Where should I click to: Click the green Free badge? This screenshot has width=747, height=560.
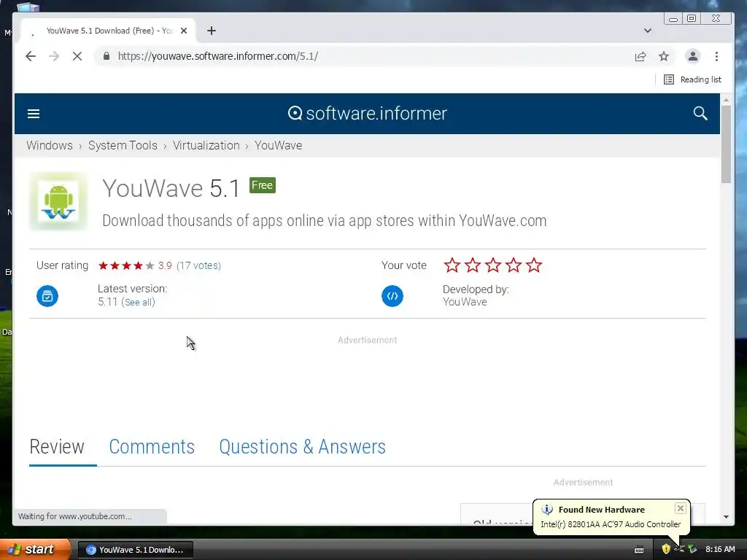click(x=262, y=185)
